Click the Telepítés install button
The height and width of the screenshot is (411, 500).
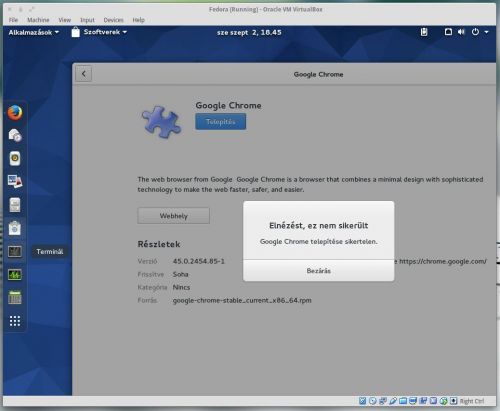tap(221, 122)
